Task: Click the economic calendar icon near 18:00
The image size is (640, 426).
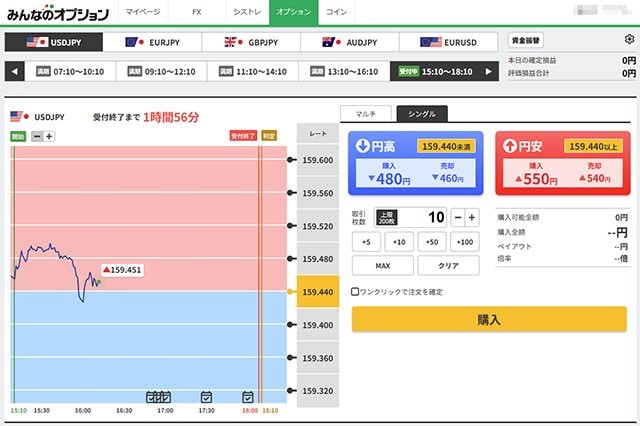Action: [248, 397]
